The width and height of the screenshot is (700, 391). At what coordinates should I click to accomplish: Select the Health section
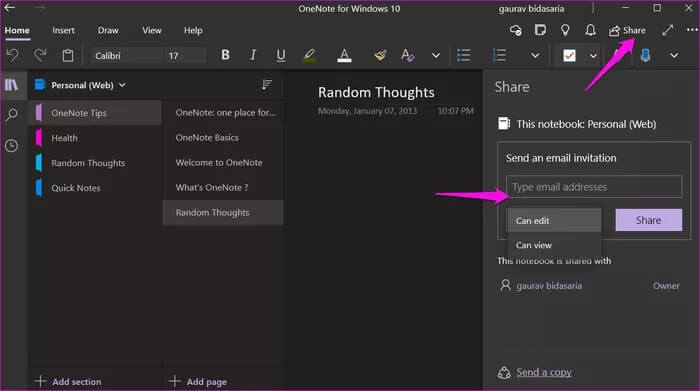point(95,138)
